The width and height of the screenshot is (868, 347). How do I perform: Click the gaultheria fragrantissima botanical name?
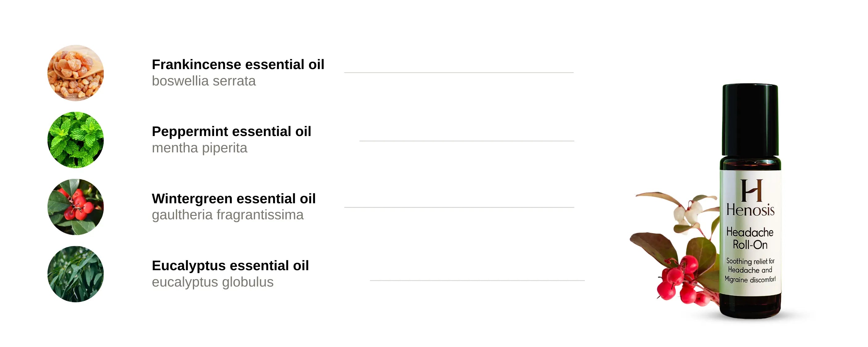tap(227, 215)
